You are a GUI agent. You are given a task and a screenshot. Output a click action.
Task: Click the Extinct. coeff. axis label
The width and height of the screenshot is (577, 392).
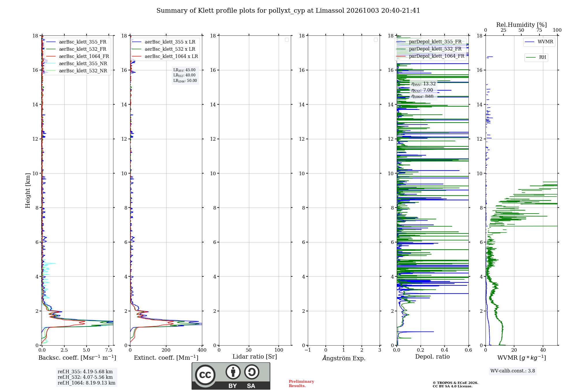click(166, 357)
